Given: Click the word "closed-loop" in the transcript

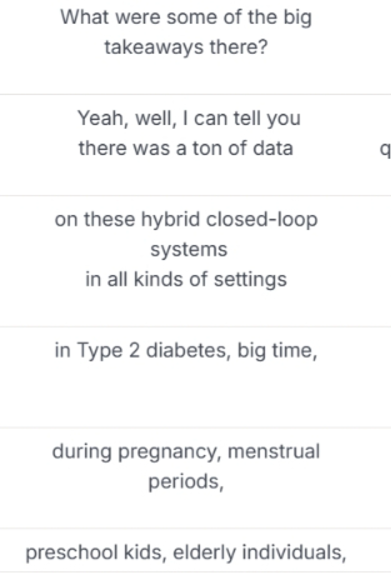Looking at the screenshot, I should pyautogui.click(x=262, y=220).
